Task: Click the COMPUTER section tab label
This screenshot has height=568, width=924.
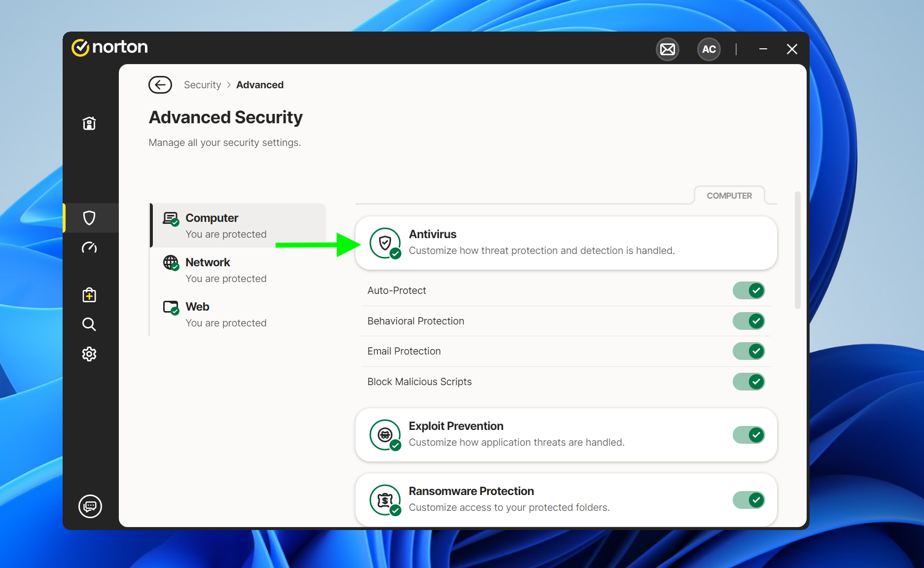Action: (729, 196)
